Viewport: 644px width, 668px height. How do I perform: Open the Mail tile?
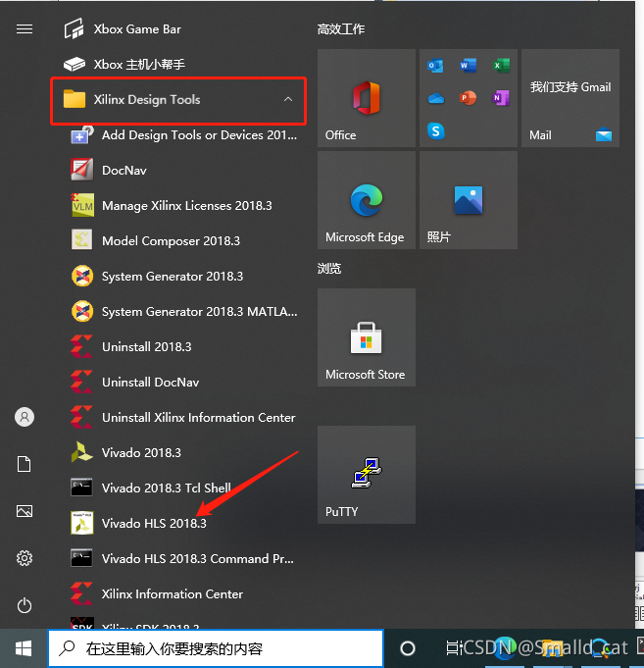click(570, 98)
